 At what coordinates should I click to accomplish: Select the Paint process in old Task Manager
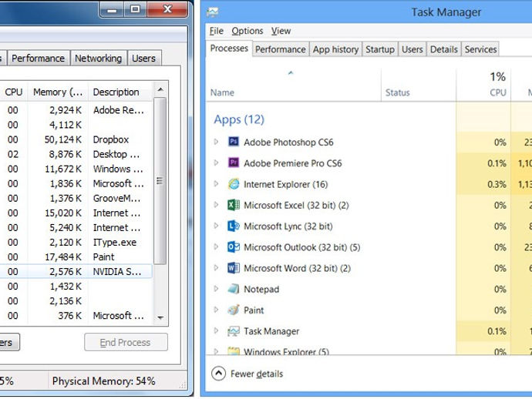point(76,256)
